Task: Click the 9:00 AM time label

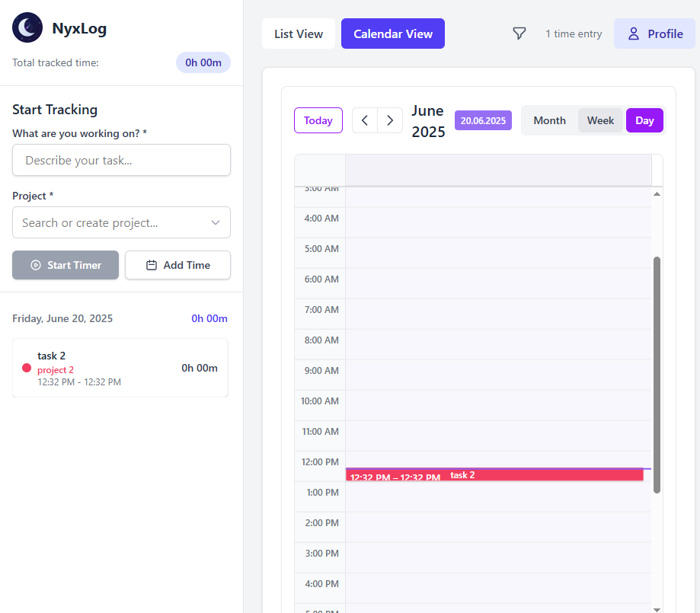Action: coord(321,371)
